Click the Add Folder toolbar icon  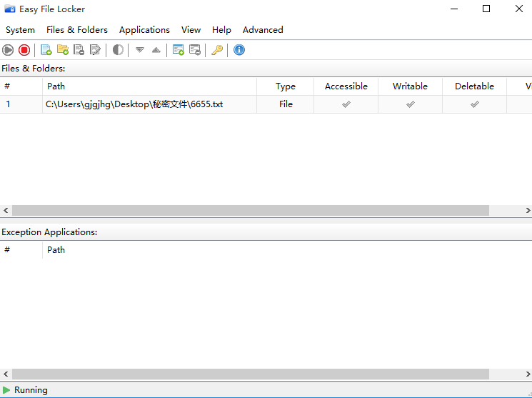click(63, 50)
